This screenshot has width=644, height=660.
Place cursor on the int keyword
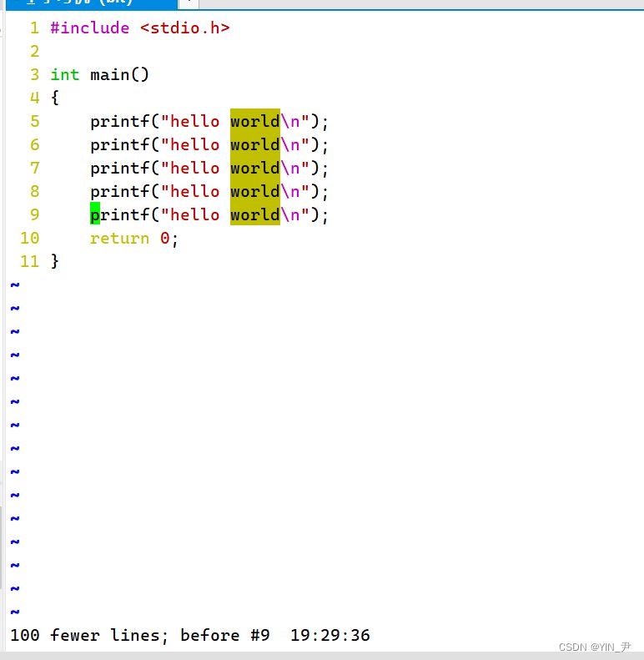65,74
